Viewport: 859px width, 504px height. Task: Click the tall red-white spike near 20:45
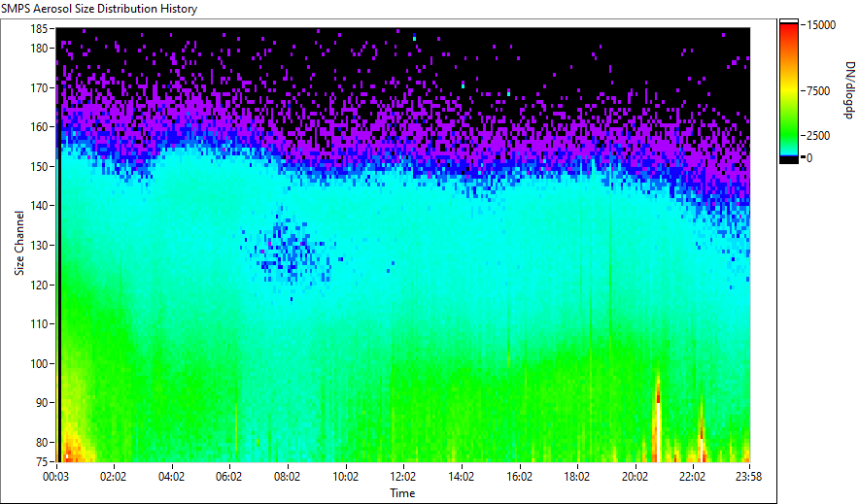tap(658, 419)
